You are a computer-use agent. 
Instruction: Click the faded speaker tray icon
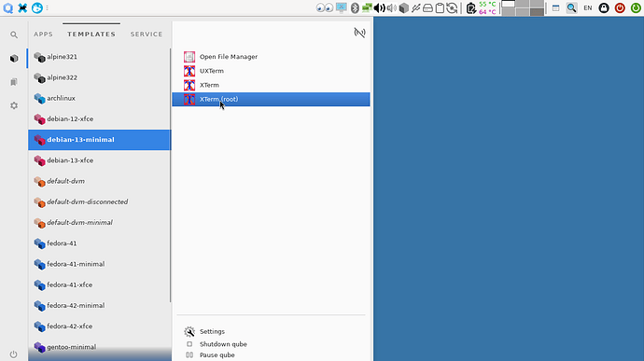(392, 7)
